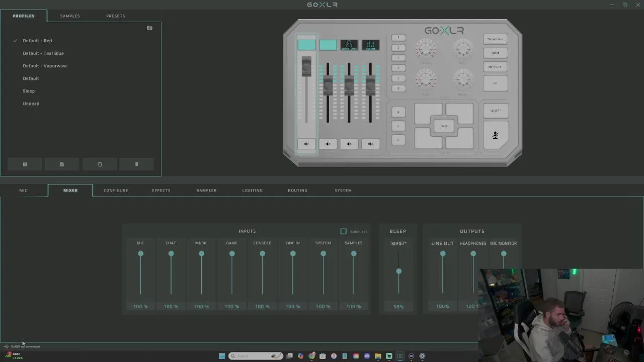The height and width of the screenshot is (362, 644).
Task: Select the Default - Red profile
Action: click(x=37, y=41)
